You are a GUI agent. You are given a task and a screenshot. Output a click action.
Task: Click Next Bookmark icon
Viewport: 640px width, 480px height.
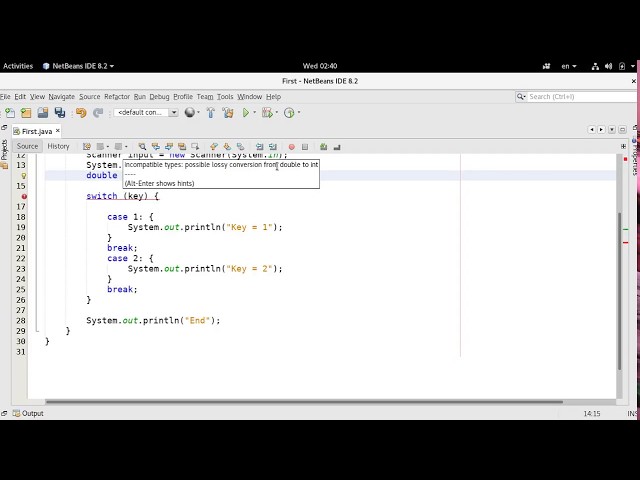[x=227, y=147]
